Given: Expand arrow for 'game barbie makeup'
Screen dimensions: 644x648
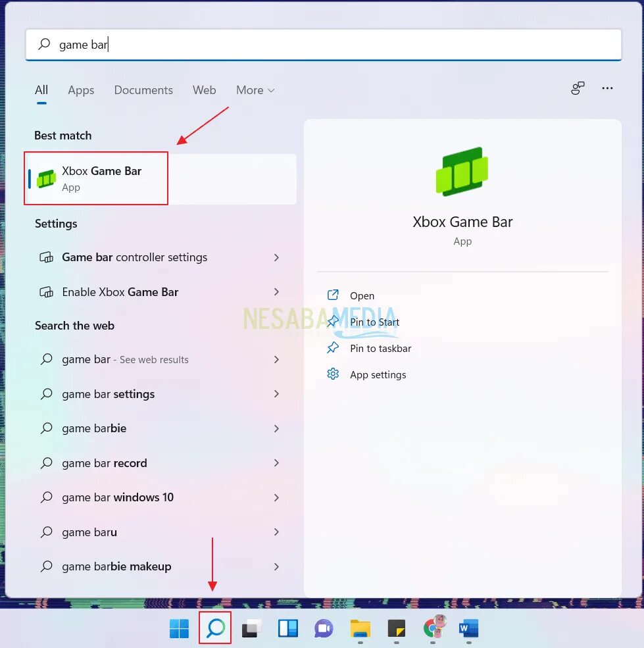Looking at the screenshot, I should (276, 566).
